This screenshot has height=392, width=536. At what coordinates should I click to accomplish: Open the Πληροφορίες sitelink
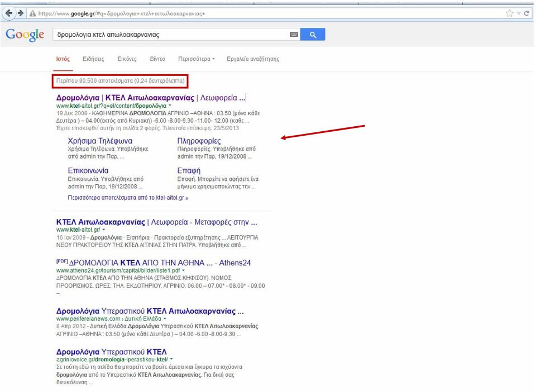click(199, 141)
